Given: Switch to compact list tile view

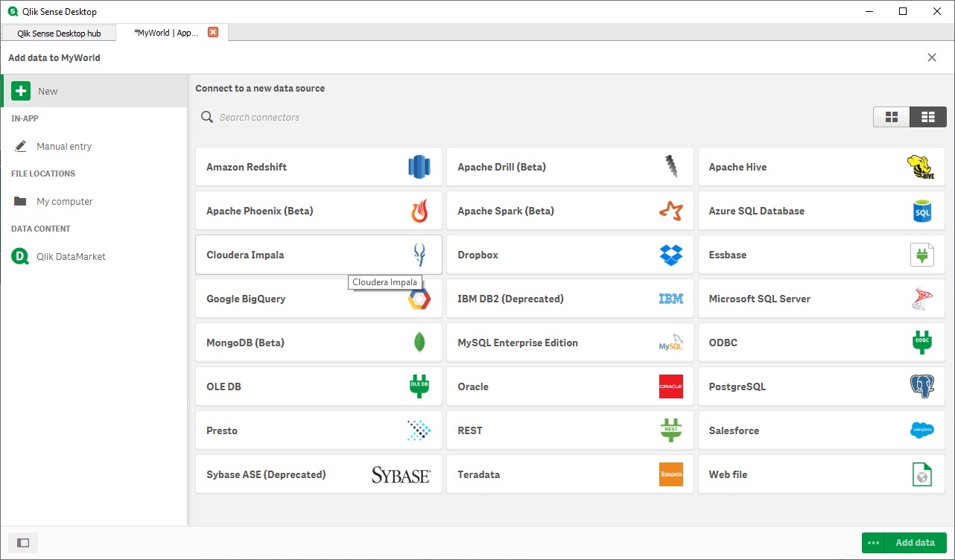Looking at the screenshot, I should coord(928,117).
